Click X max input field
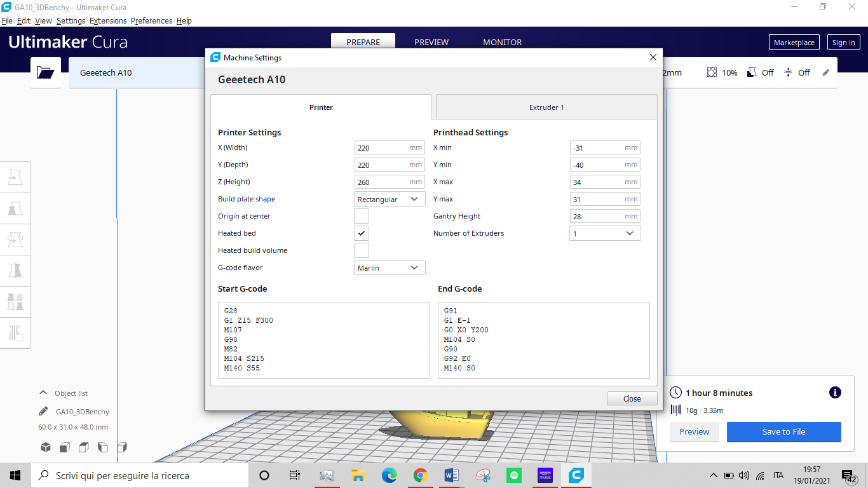Screen dimensions: 868x488 [605, 182]
